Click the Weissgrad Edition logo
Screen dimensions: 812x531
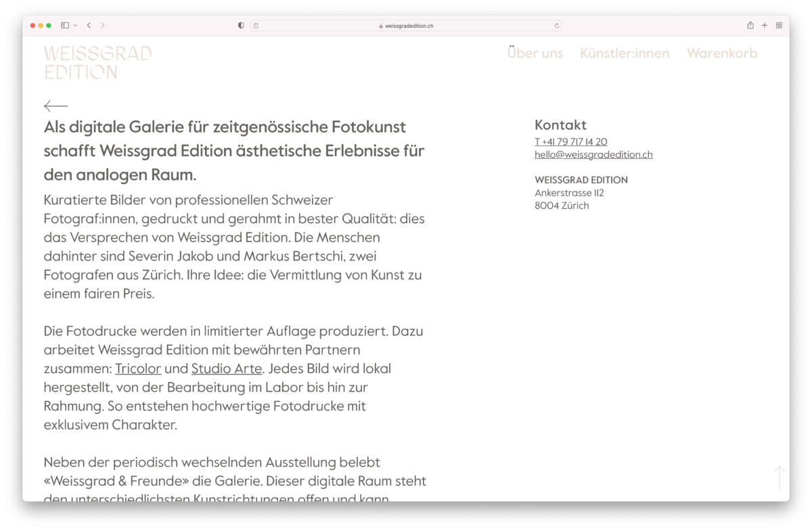coord(97,62)
